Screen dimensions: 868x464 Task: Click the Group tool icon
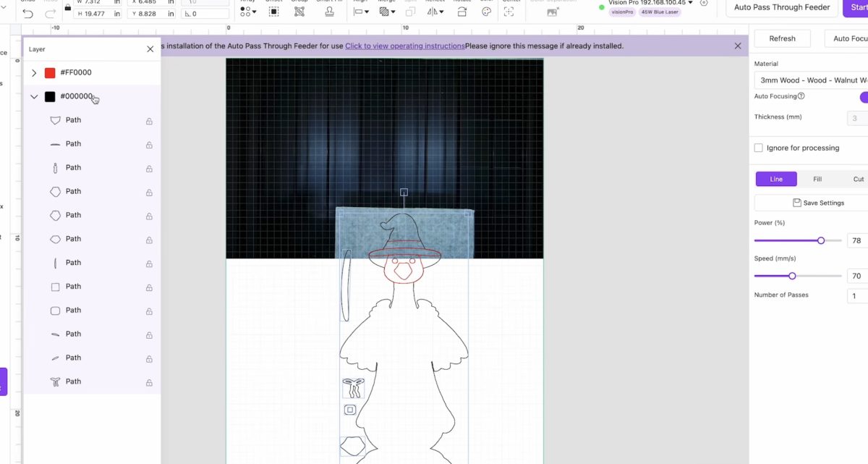pyautogui.click(x=299, y=12)
